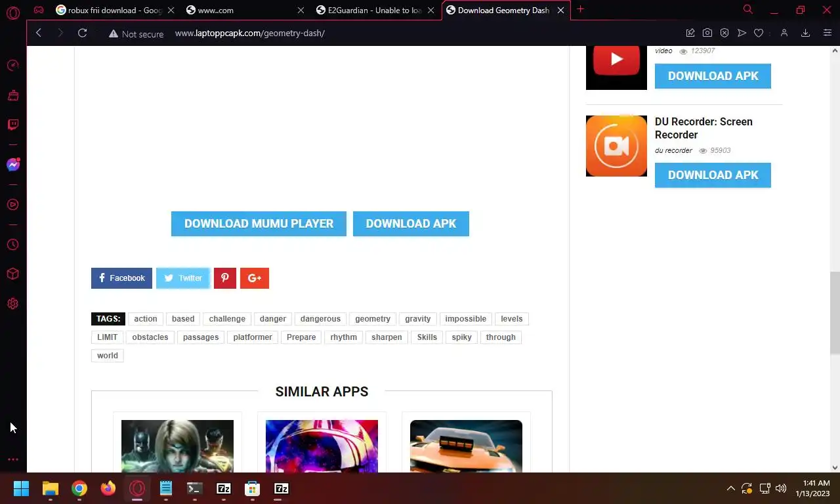Image resolution: width=840 pixels, height=504 pixels.
Task: Close the robux frii download tab
Action: pyautogui.click(x=171, y=10)
